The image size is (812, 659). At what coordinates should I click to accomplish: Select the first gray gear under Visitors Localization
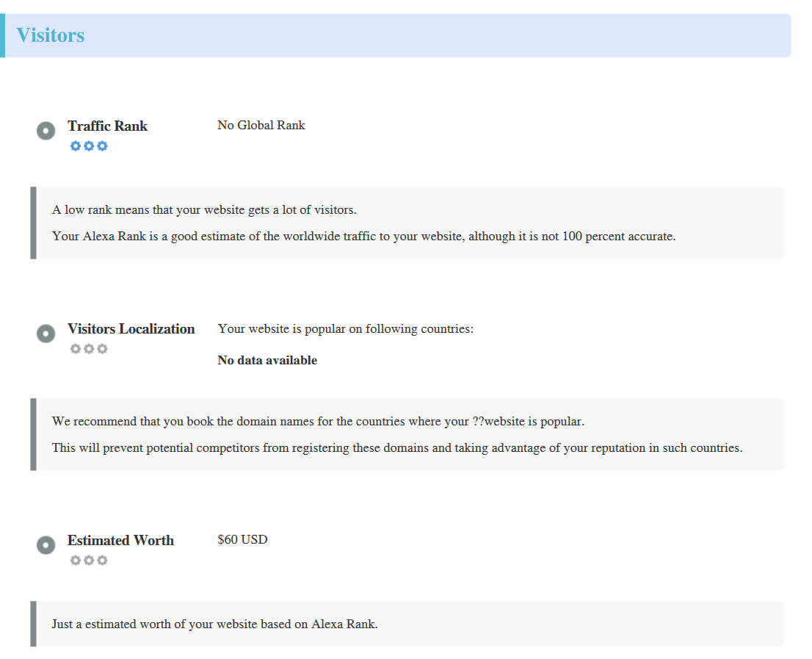point(76,348)
